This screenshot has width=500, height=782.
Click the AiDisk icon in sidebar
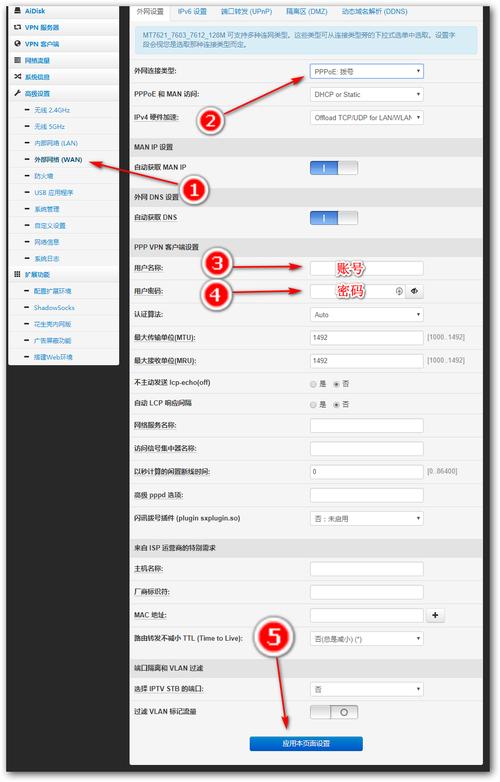point(17,10)
